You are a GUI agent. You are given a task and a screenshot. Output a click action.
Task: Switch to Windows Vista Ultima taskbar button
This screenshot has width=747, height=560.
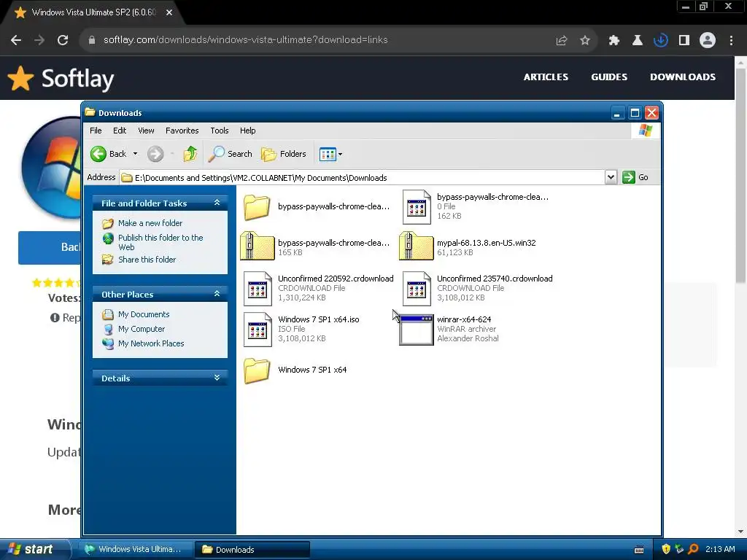tap(135, 549)
